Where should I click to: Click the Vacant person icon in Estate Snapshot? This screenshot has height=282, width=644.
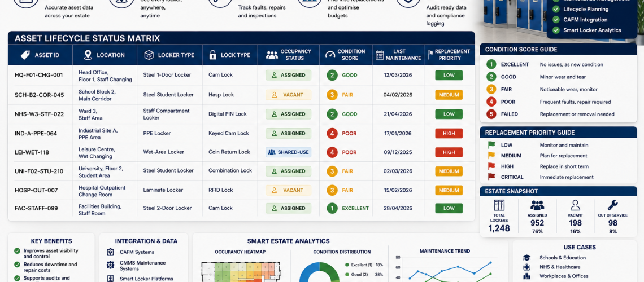pos(576,205)
